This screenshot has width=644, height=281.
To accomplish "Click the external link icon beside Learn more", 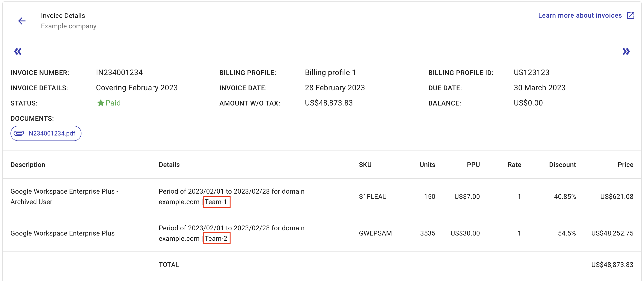I will coord(630,15).
